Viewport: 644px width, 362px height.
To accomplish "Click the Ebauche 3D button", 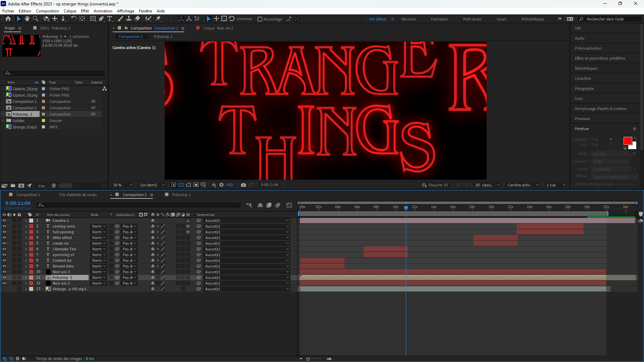I will pos(435,185).
